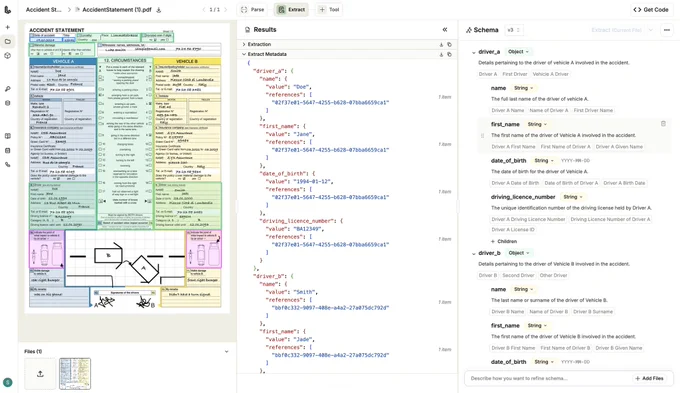Open the dropdown arrow next to Extract (Current File)
This screenshot has height=393, width=680.
point(651,30)
